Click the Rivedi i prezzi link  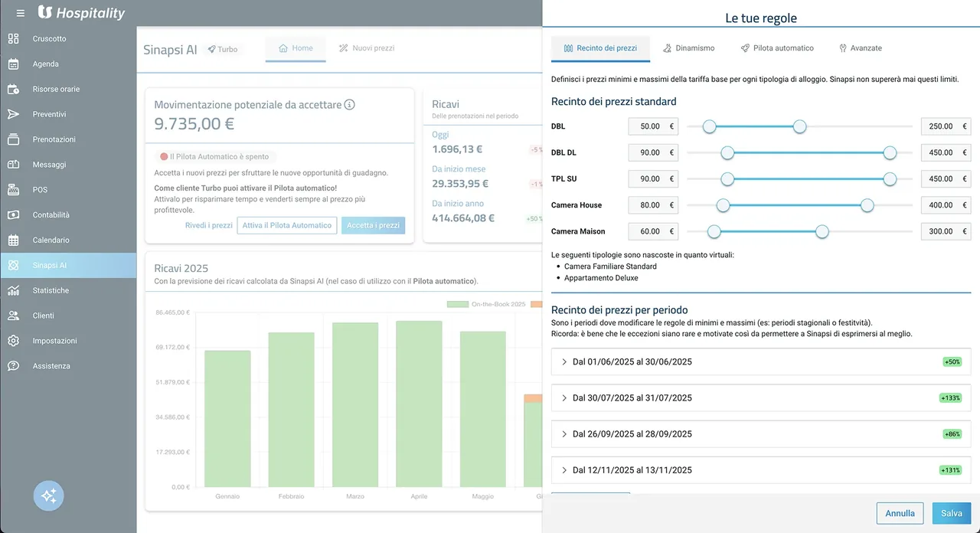209,226
